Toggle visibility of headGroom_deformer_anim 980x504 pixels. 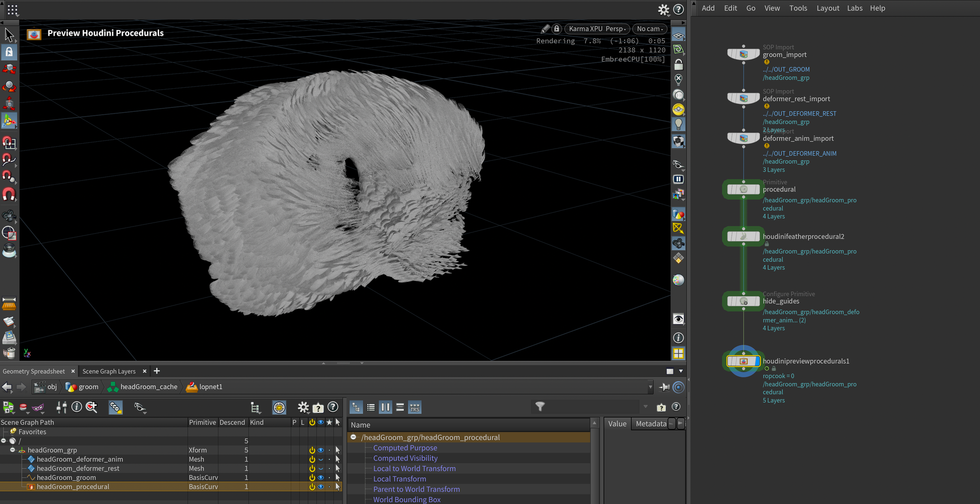pos(321,459)
